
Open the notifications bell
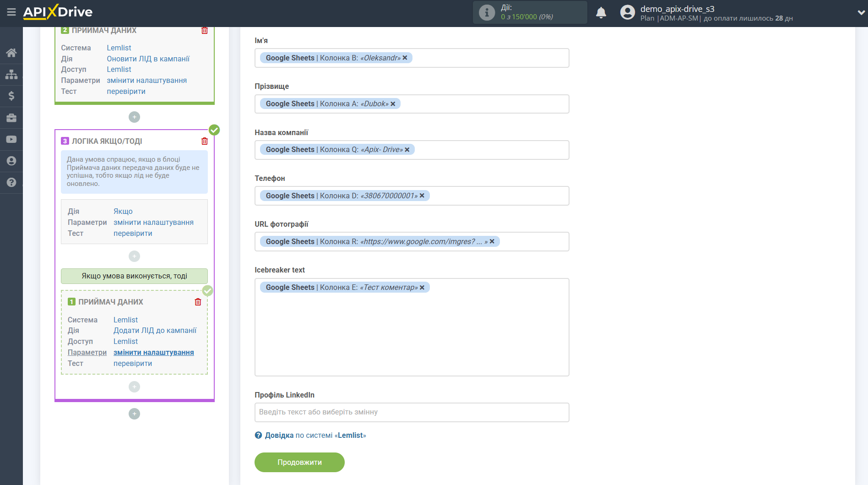pos(601,12)
